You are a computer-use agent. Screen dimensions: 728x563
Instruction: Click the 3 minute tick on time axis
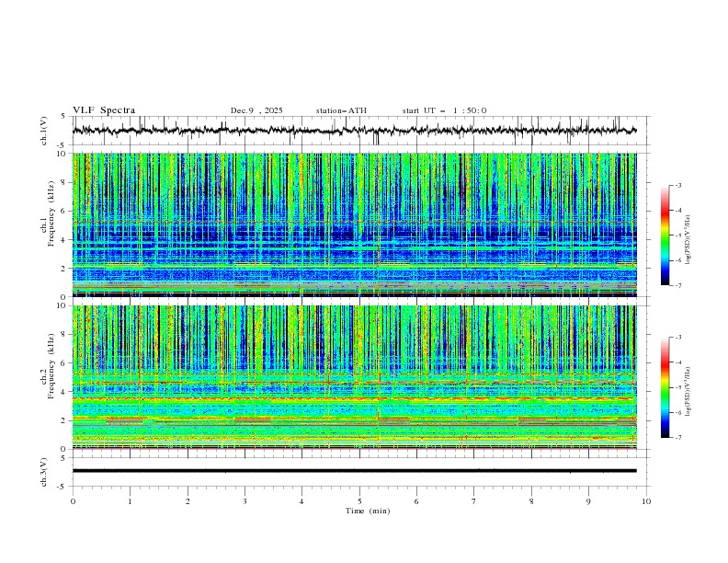(x=245, y=500)
